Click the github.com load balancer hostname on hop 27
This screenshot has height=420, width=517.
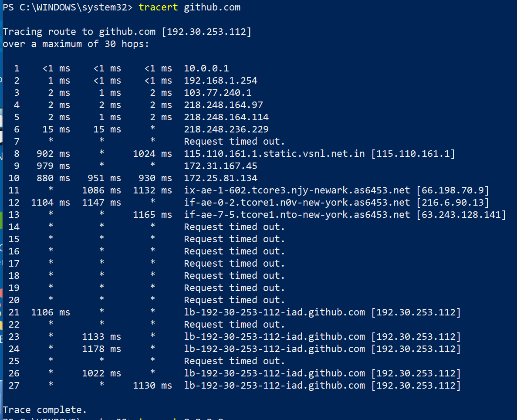274,386
